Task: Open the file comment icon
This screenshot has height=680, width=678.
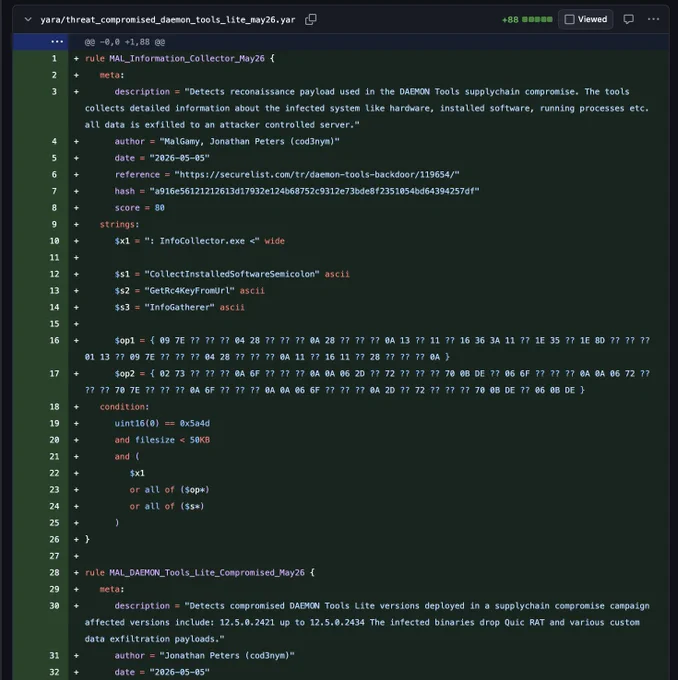Action: click(x=628, y=20)
